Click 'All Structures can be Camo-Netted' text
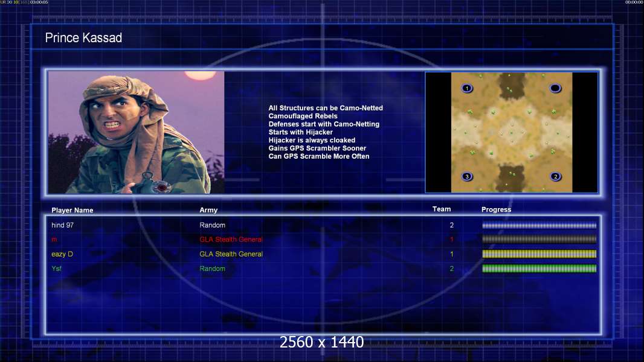 coord(326,108)
